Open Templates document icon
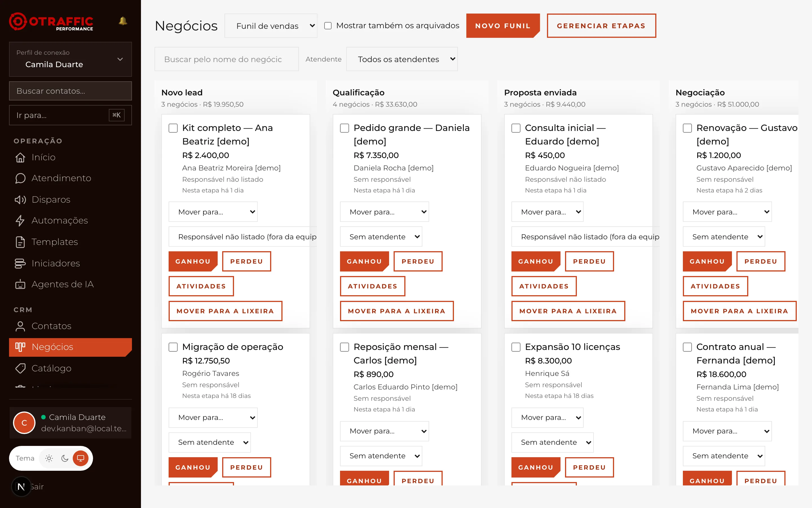 click(x=20, y=242)
